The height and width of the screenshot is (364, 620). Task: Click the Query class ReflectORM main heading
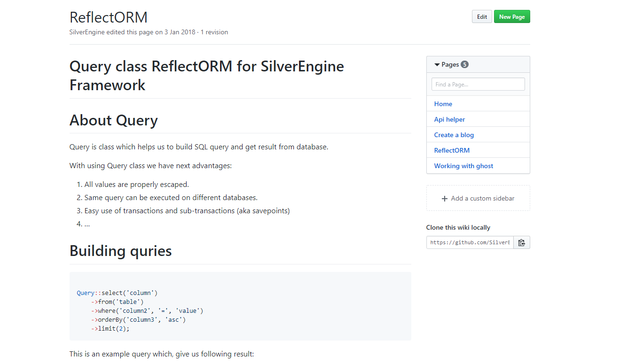click(207, 76)
